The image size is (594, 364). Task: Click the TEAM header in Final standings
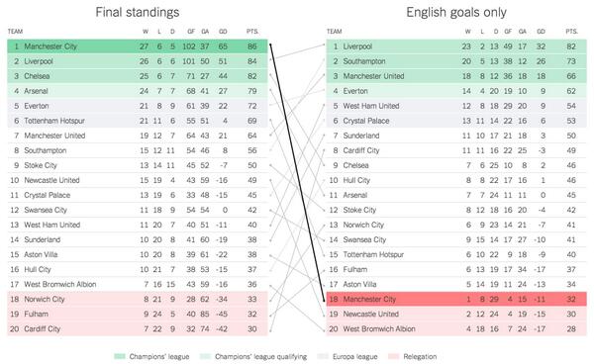tap(15, 32)
